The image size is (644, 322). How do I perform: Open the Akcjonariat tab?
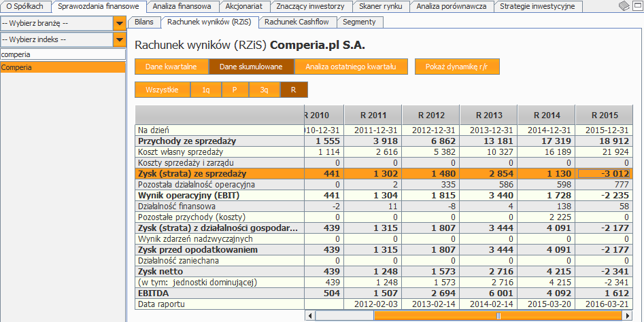click(x=244, y=6)
